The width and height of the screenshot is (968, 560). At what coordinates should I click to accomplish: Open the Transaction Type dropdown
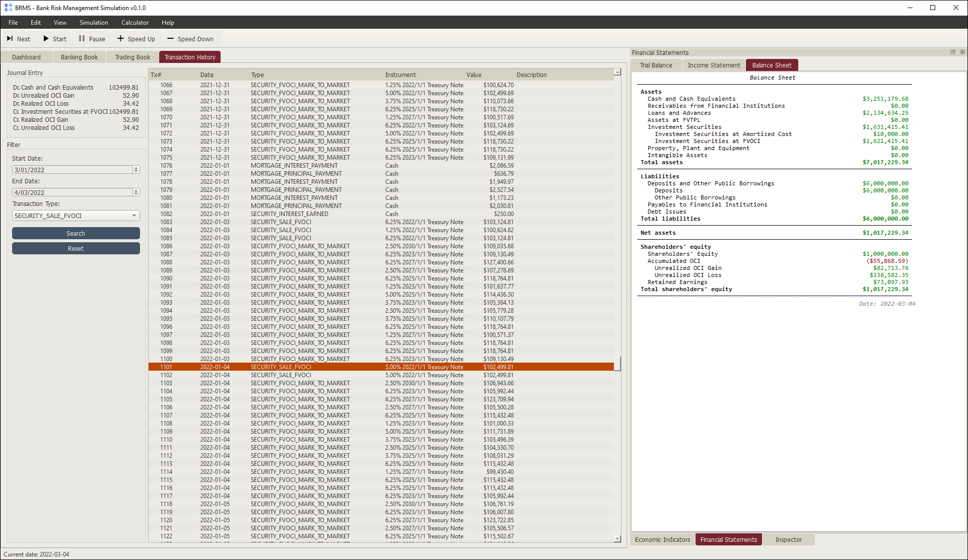(x=76, y=216)
